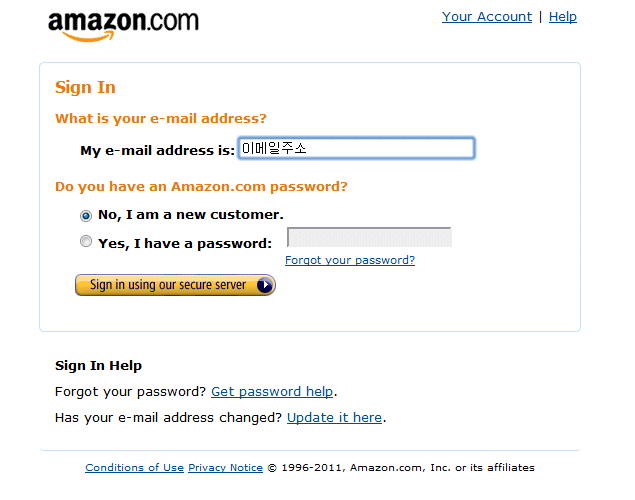Open the Help link at top
635x500 pixels.
(x=563, y=17)
